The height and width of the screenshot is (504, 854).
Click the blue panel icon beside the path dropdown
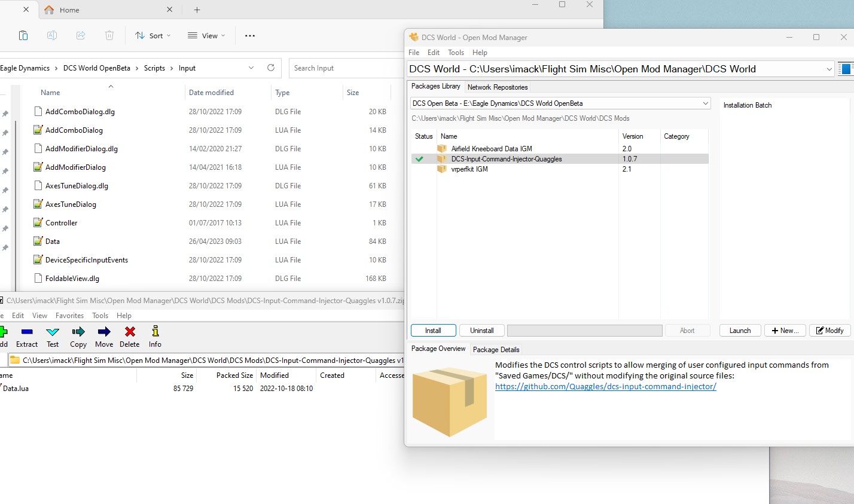coord(846,69)
